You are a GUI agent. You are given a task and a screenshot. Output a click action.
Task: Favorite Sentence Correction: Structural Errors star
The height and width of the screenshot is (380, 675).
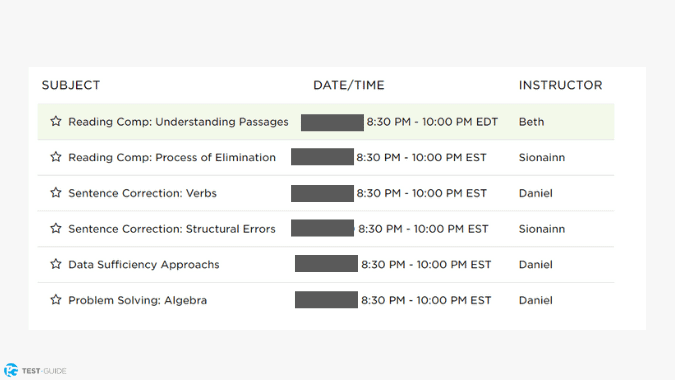click(x=56, y=229)
